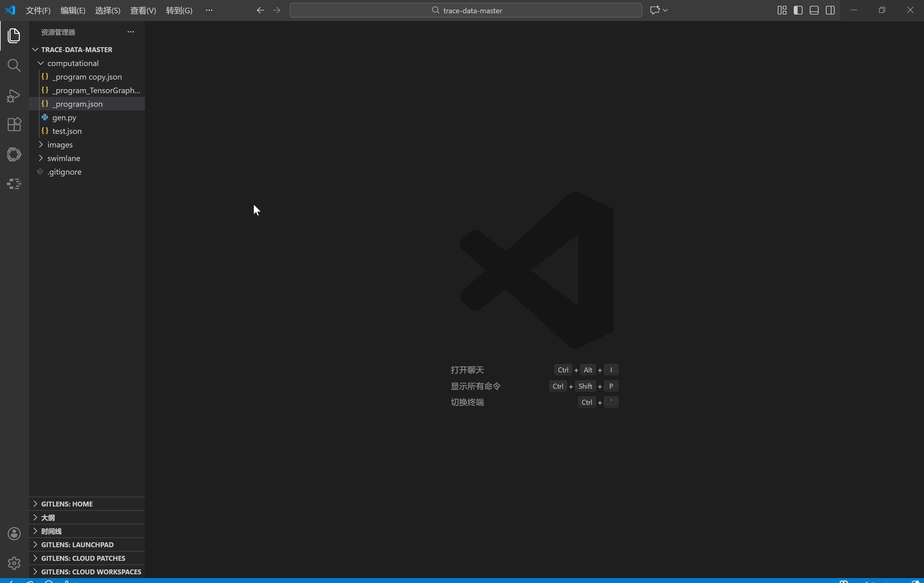Click the trace-data-master command center search box
924x583 pixels.
tap(465, 10)
